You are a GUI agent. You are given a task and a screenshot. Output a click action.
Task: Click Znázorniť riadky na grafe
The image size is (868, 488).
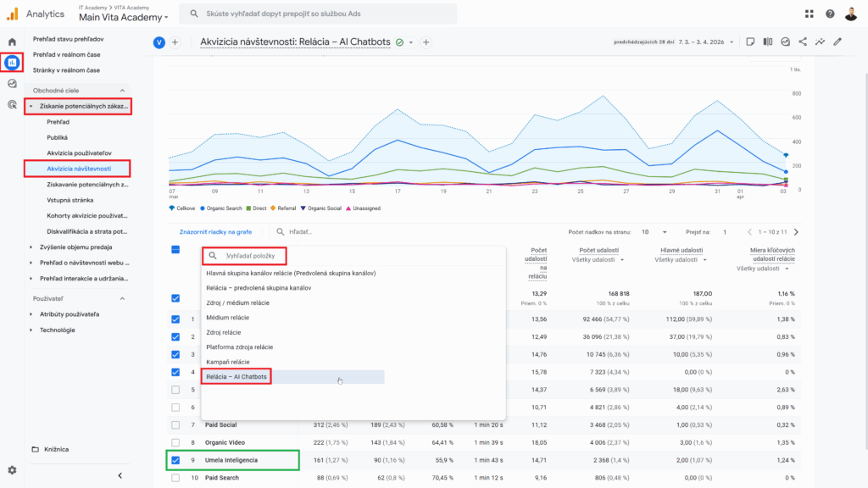pos(215,232)
